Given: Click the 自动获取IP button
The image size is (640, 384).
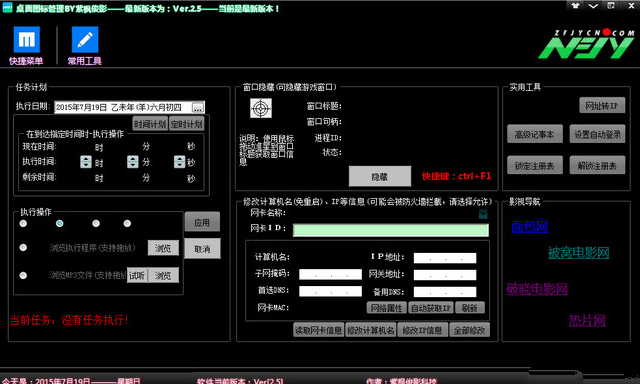Looking at the screenshot, I should 431,308.
